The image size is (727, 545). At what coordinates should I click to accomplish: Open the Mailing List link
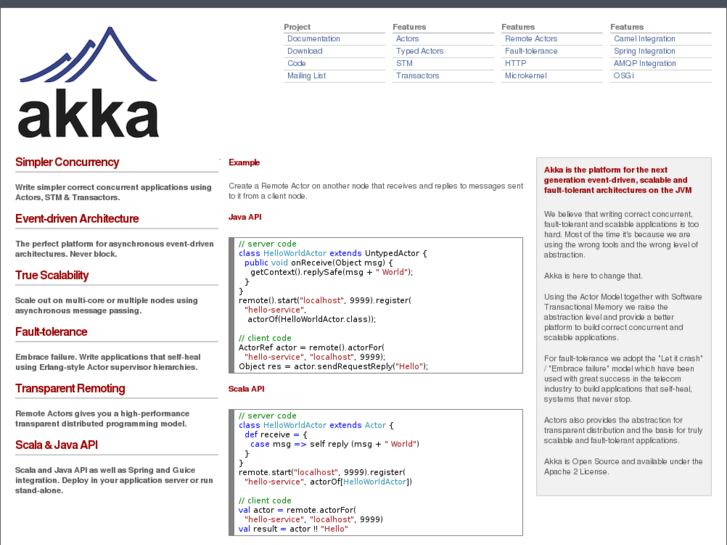tap(306, 76)
